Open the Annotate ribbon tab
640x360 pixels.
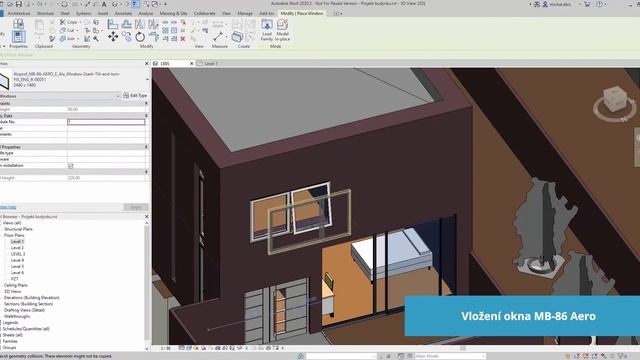123,13
